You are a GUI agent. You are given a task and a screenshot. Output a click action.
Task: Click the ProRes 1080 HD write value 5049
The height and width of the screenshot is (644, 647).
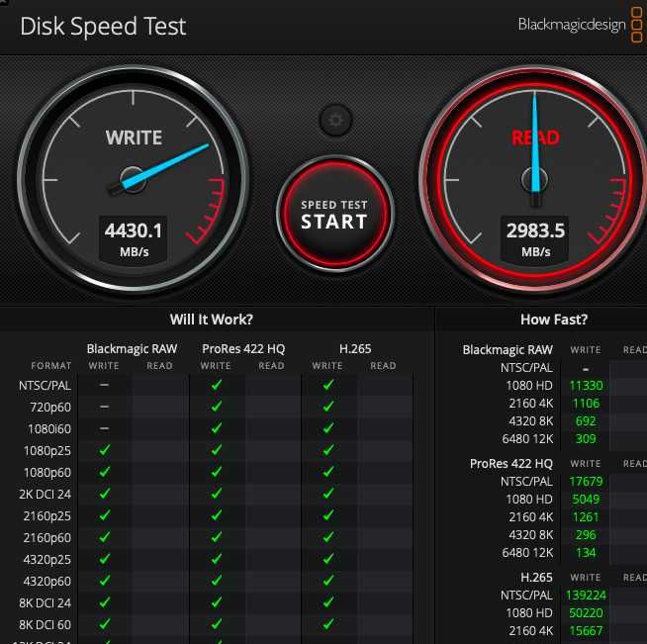[x=586, y=500]
